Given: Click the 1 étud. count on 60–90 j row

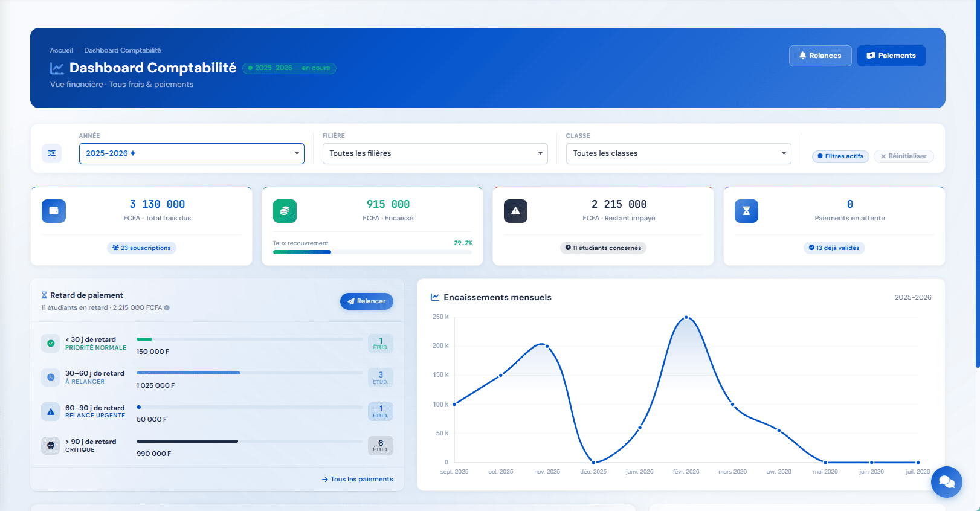Looking at the screenshot, I should (x=381, y=411).
